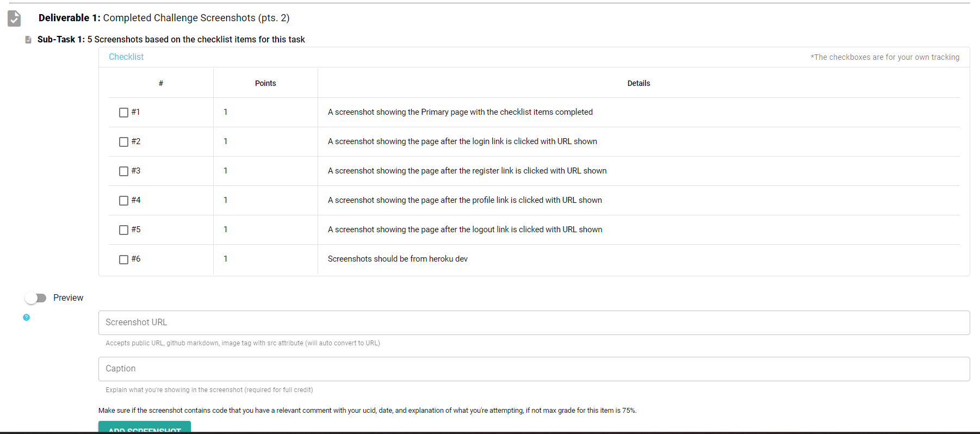Click the 'checkboxes are for your own tracking' note

point(885,57)
